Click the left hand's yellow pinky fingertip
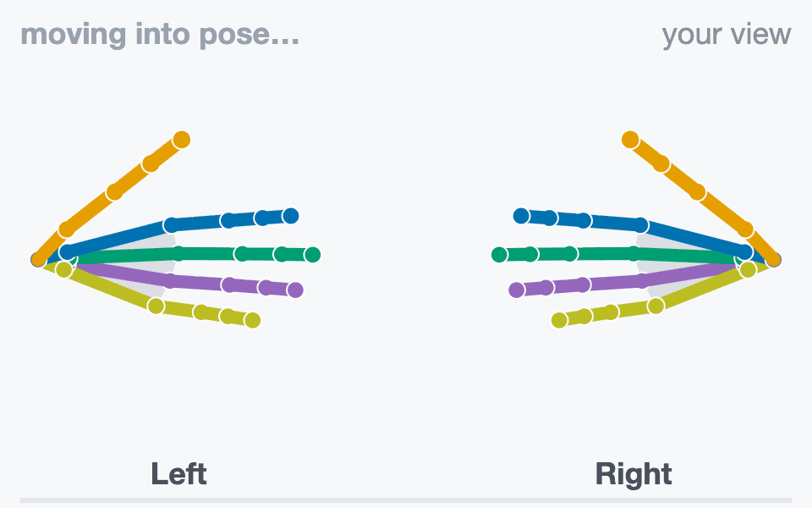 pos(252,320)
